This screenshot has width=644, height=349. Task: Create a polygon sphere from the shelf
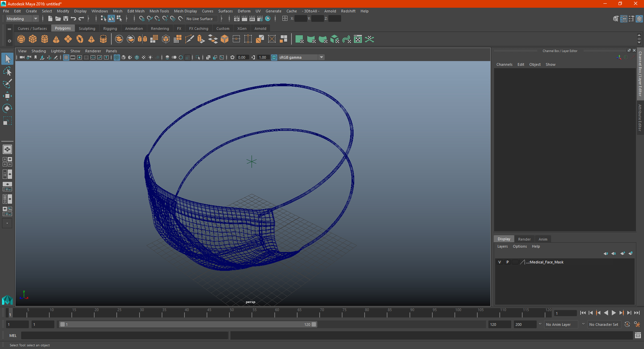coord(21,39)
